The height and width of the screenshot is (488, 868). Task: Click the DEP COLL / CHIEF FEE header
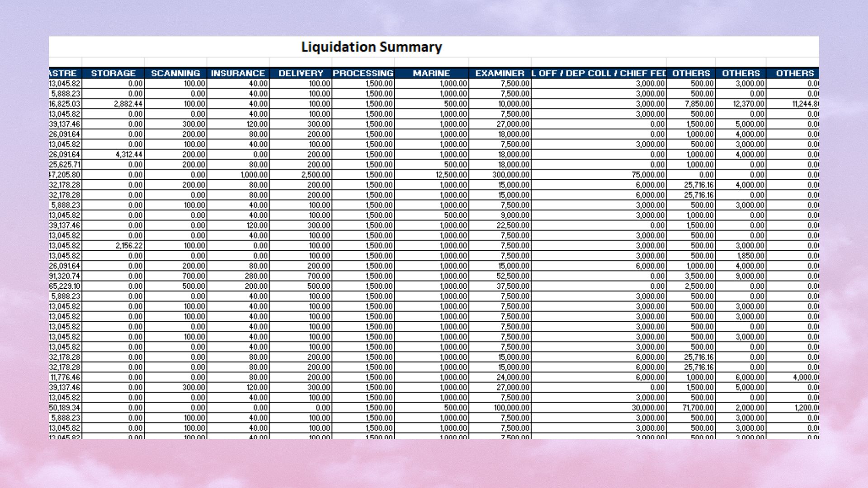pyautogui.click(x=599, y=73)
